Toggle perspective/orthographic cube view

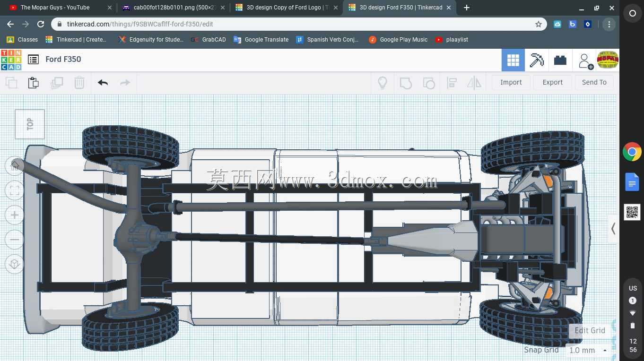tap(15, 264)
